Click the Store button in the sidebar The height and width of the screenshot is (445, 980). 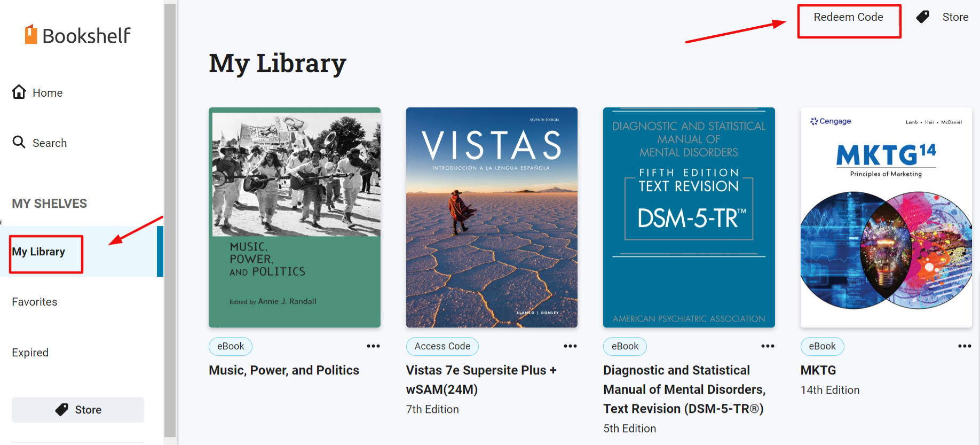[x=77, y=409]
